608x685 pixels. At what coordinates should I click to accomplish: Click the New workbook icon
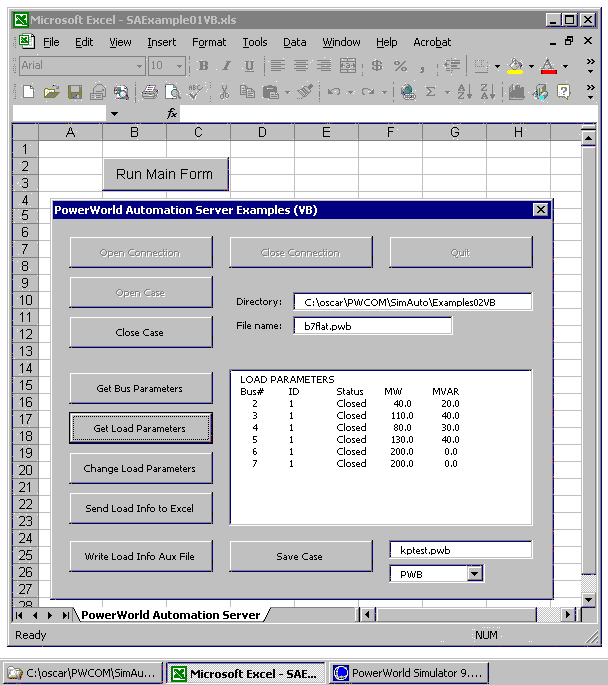28,92
